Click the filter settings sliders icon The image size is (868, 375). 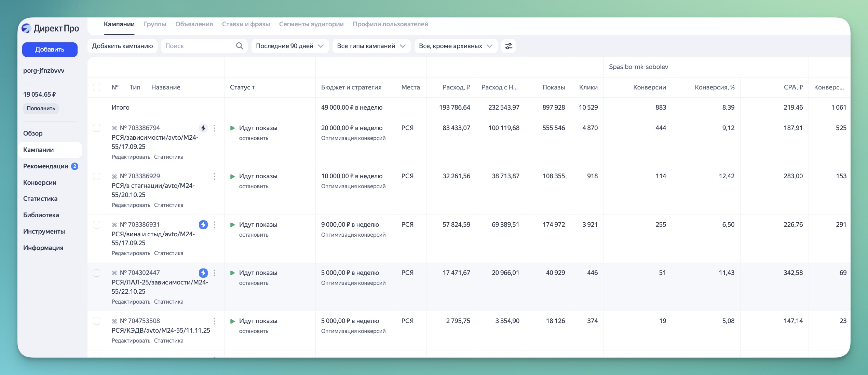(x=508, y=46)
